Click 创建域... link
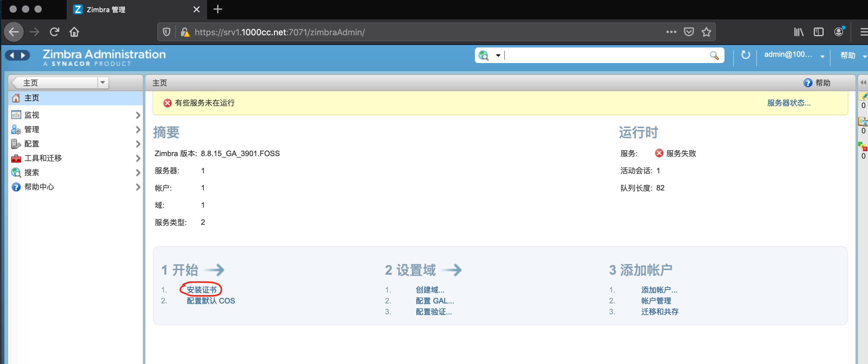Image resolution: width=868 pixels, height=364 pixels. pos(430,290)
